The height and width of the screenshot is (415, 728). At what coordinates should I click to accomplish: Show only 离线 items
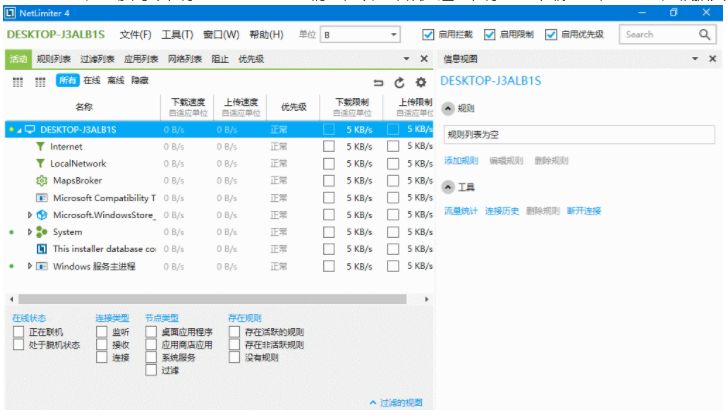(x=116, y=80)
